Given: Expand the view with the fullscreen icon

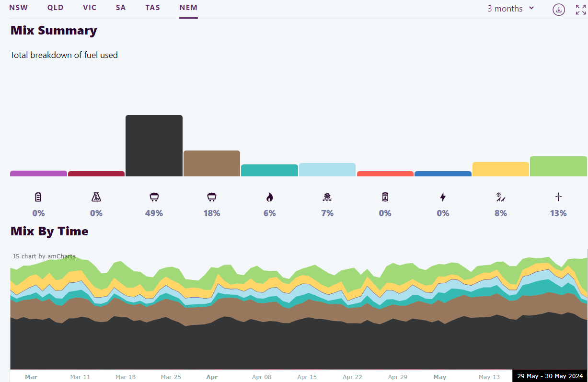Looking at the screenshot, I should pyautogui.click(x=580, y=10).
